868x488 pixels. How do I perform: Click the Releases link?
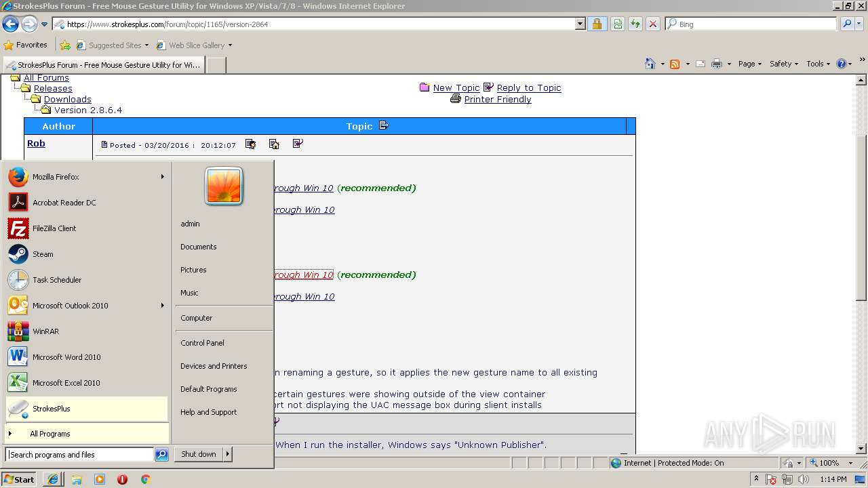pos(53,89)
